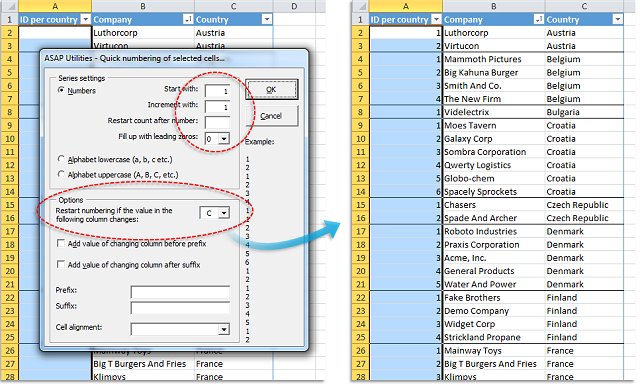Viewport: 640px width, 386px height.
Task: Expand the fill up with leading zeros dropdown
Action: pyautogui.click(x=224, y=139)
